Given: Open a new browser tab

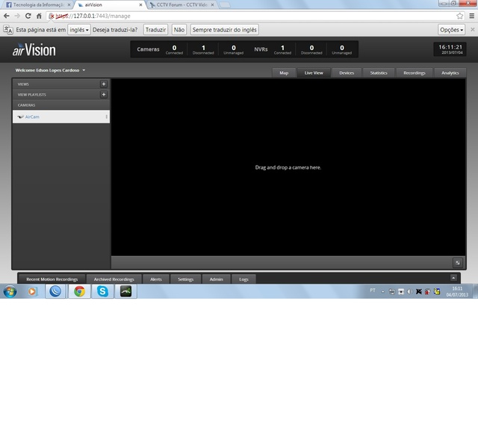Looking at the screenshot, I should tap(224, 5).
